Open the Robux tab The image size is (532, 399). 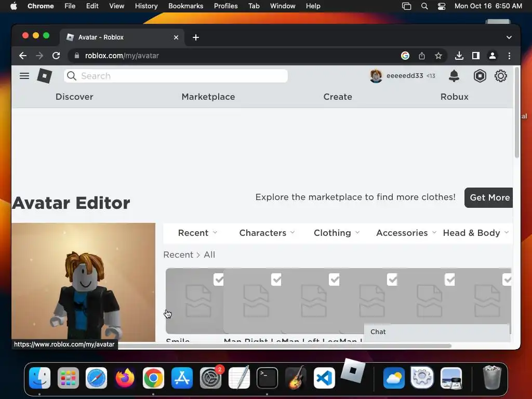454,97
